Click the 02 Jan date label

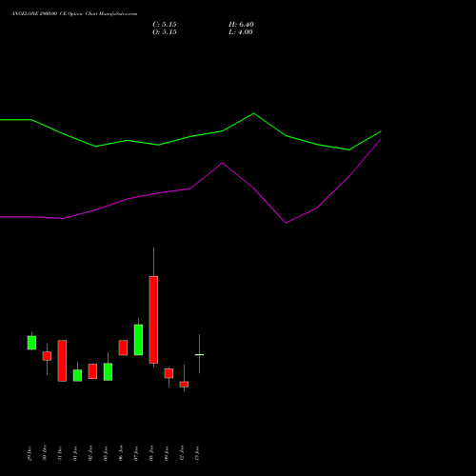pos(90,453)
